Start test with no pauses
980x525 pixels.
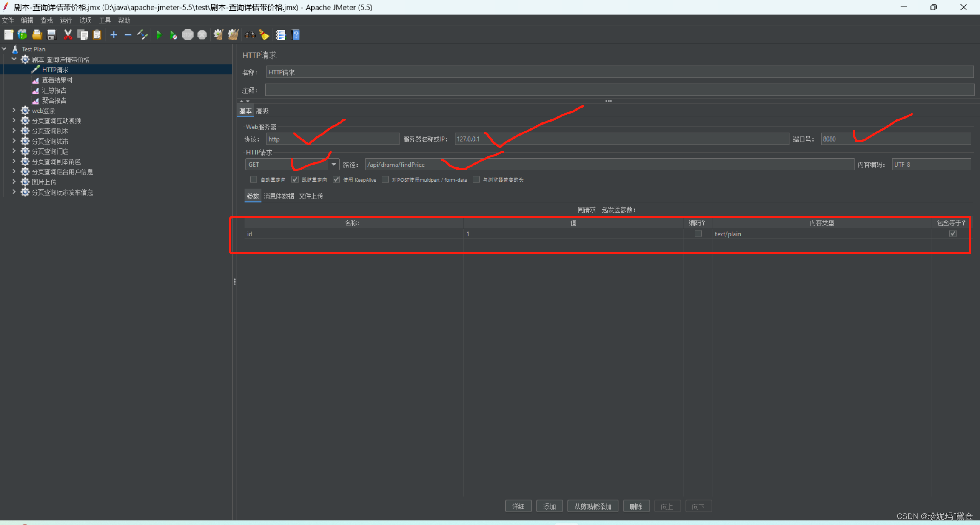173,35
